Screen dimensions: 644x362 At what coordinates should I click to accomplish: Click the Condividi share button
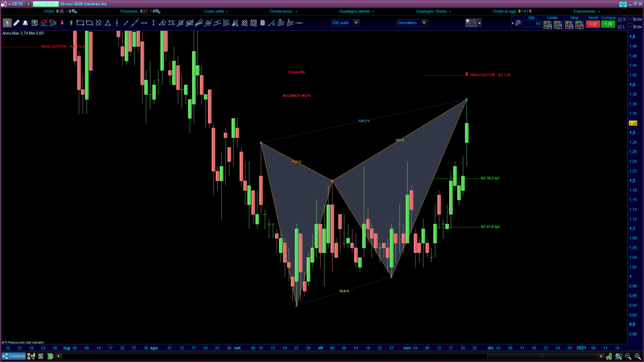tap(13, 356)
